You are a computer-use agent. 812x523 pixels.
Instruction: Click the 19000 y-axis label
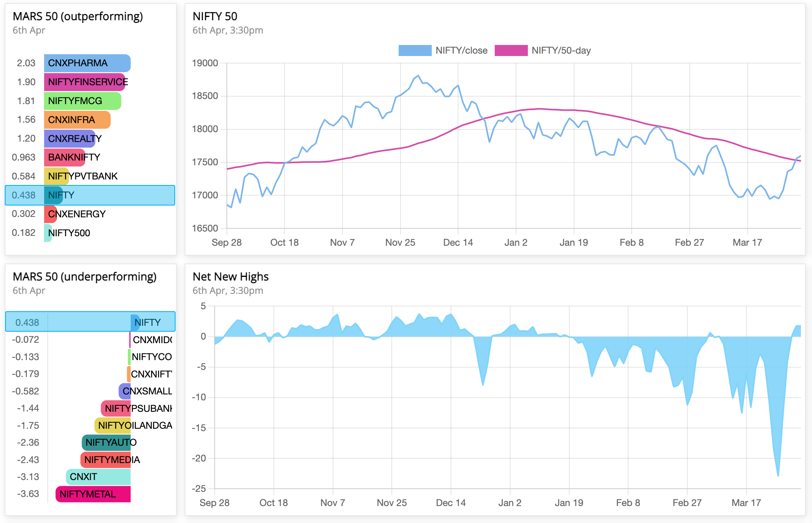tap(205, 63)
